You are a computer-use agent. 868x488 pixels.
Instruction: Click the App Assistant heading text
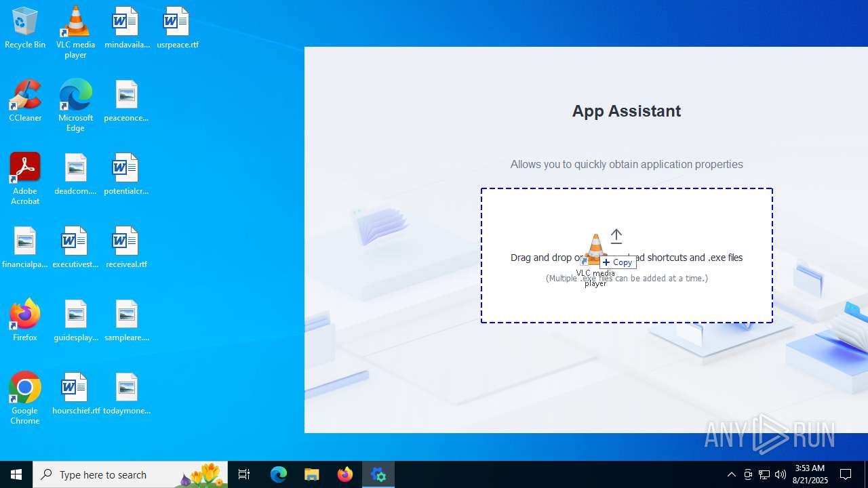pyautogui.click(x=627, y=111)
